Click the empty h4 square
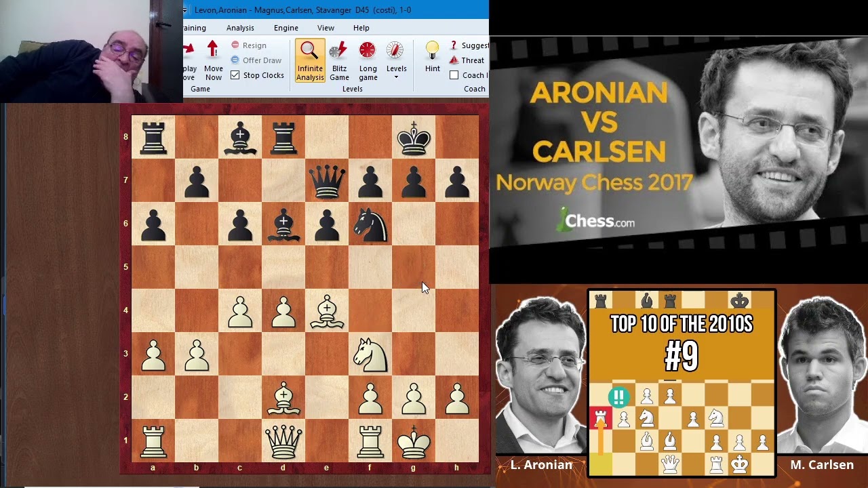Viewport: 868px width, 488px height. click(457, 310)
